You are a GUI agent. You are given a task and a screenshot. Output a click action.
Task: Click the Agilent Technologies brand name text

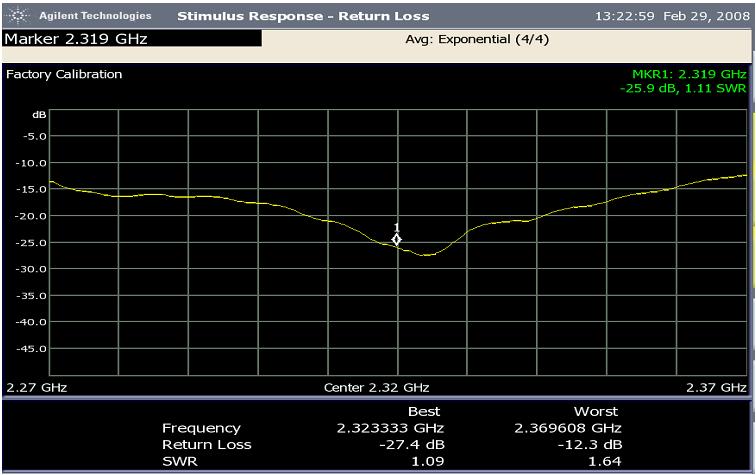click(x=95, y=16)
